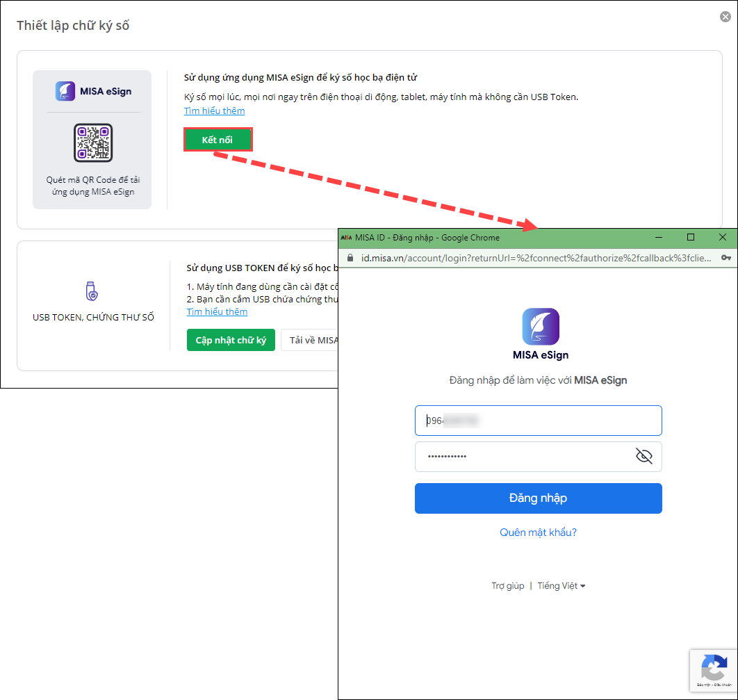This screenshot has width=738, height=700.
Task: Click the large MISA eSign logo in login window
Action: (x=541, y=327)
